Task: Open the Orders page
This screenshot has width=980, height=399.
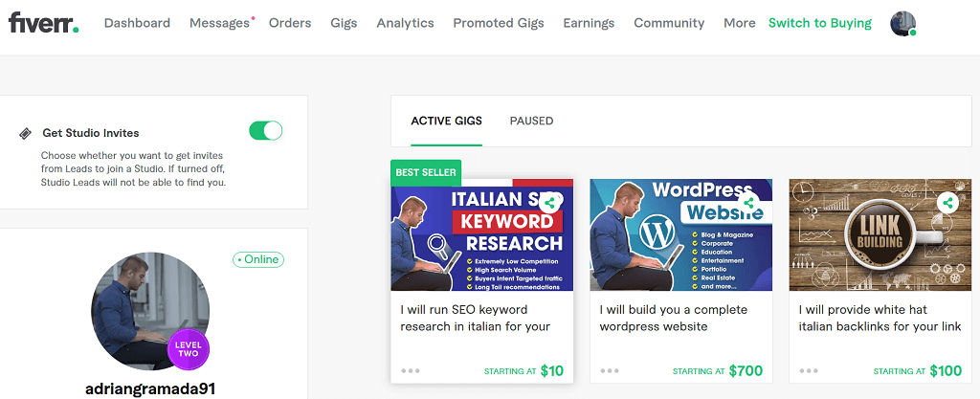Action: pos(290,23)
